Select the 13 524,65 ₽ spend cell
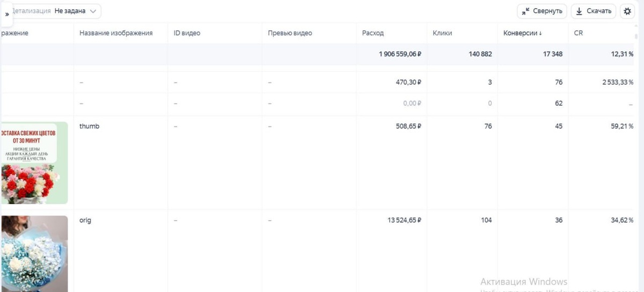The width and height of the screenshot is (644, 292). click(x=401, y=220)
